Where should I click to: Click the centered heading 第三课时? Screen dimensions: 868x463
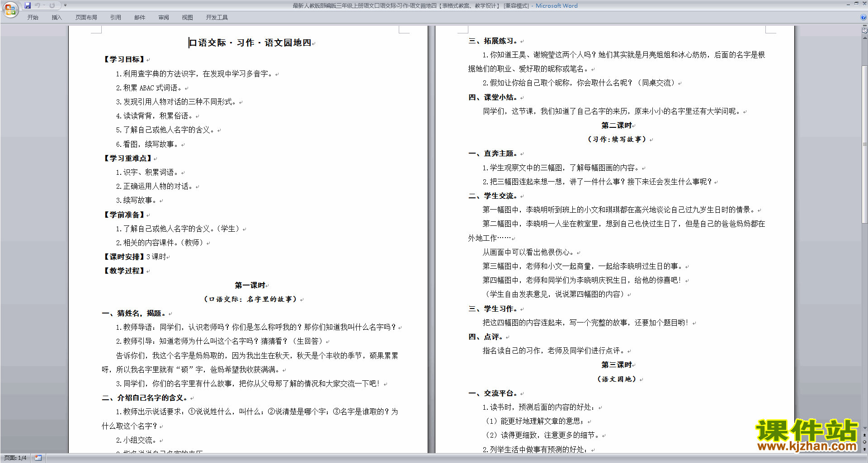coord(617,365)
